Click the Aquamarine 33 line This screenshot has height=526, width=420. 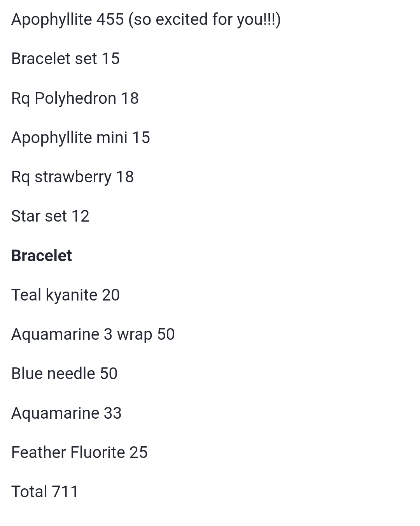coord(66,413)
